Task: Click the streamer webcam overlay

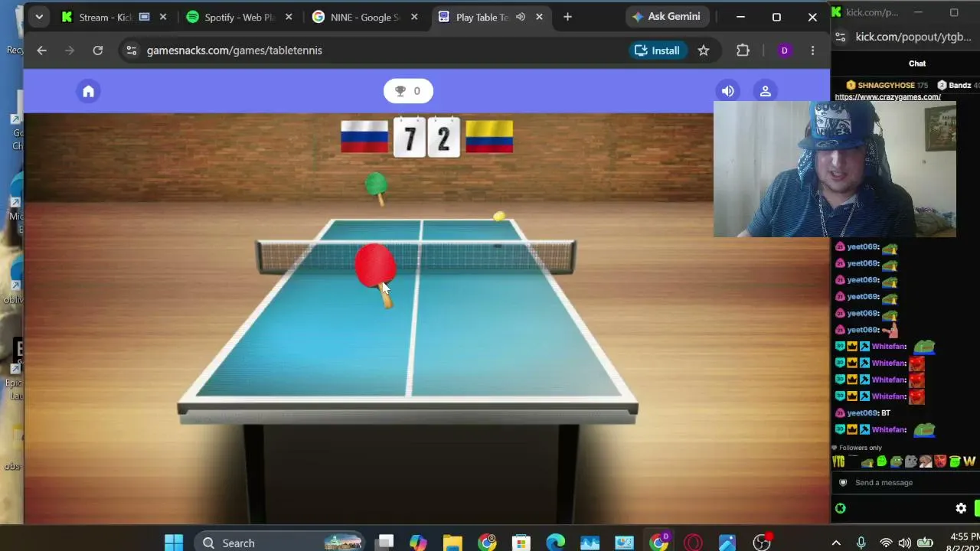Action: pyautogui.click(x=835, y=169)
